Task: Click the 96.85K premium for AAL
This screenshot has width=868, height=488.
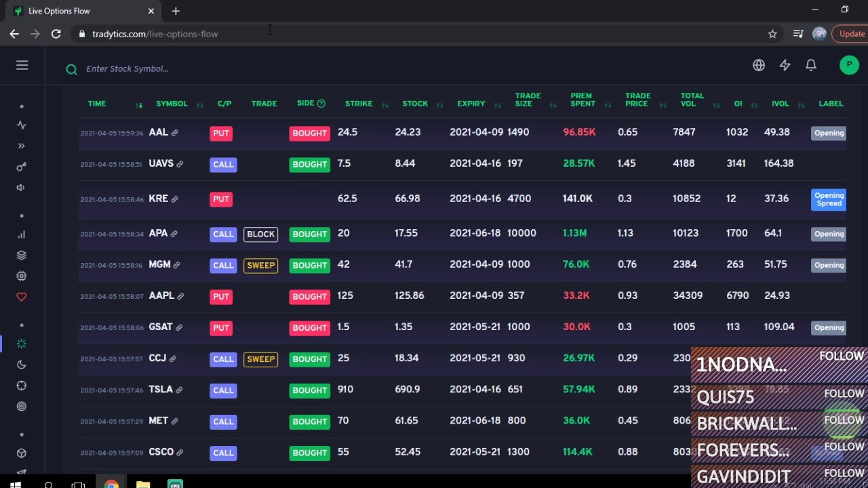Action: tap(579, 132)
